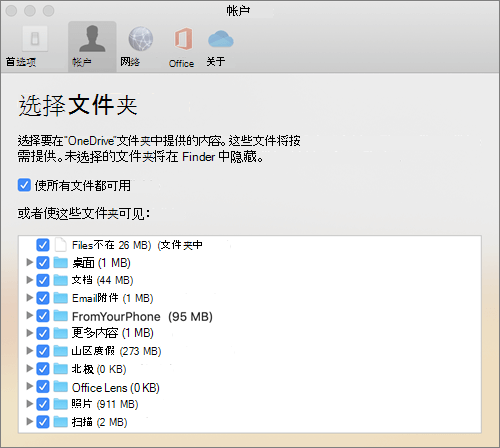Click the 文档 folder icon
Viewport: 500px width, 448px height.
click(61, 280)
